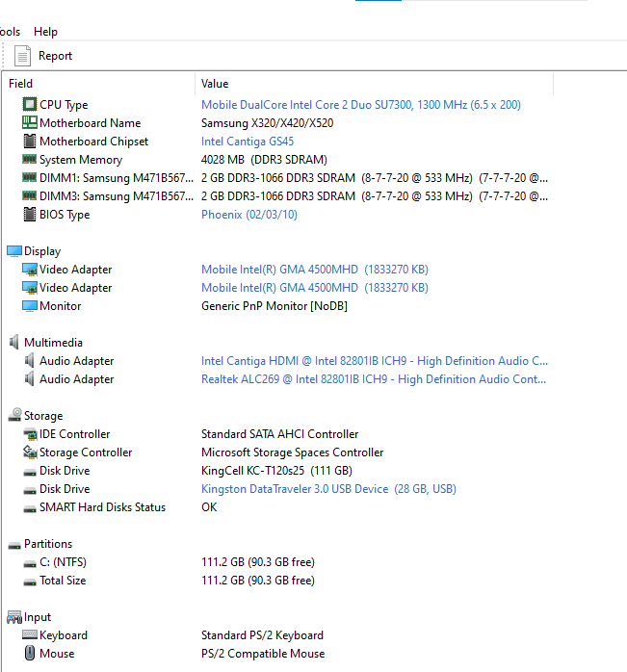Select the System Memory field label
627x672 pixels.
click(81, 160)
